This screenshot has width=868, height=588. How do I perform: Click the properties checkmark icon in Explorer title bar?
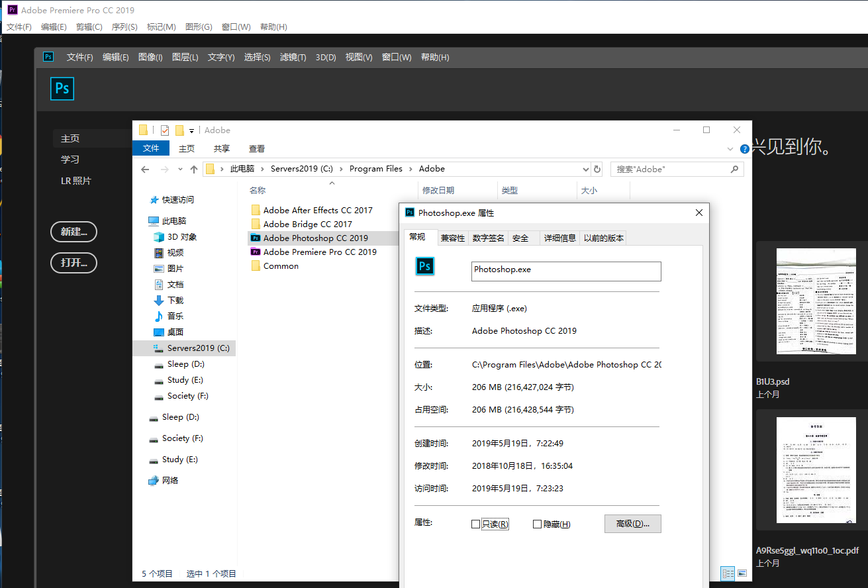(165, 130)
